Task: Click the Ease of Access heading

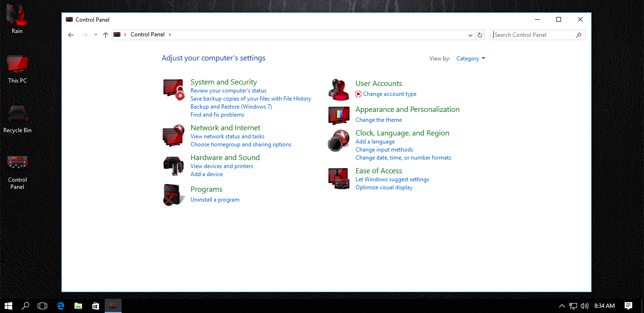Action: [379, 171]
